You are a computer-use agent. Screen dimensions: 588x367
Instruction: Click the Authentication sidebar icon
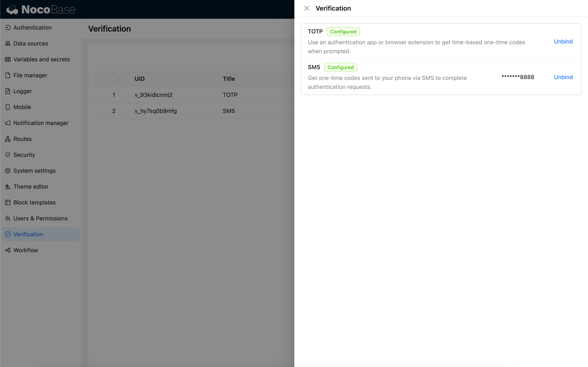pyautogui.click(x=8, y=28)
